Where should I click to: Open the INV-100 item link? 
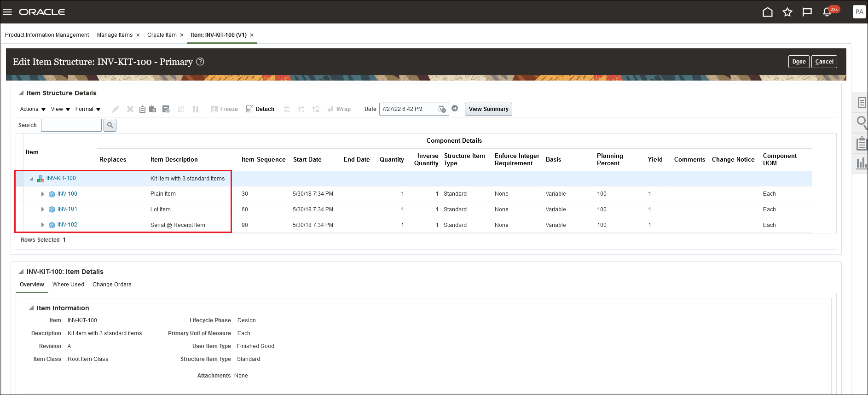[x=67, y=194]
